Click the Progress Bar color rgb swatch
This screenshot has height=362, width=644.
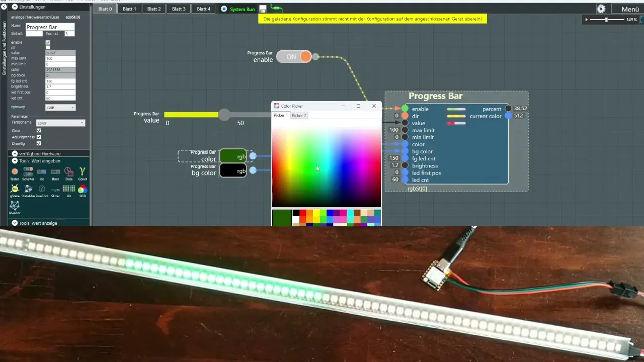233,156
